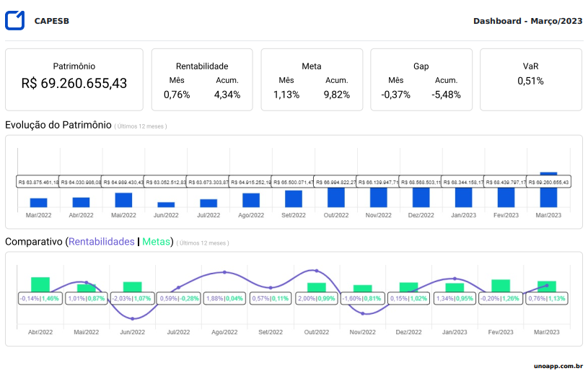This screenshot has height=371, width=588.
Task: Click the Dashboard - Março/2023 title
Action: [527, 21]
